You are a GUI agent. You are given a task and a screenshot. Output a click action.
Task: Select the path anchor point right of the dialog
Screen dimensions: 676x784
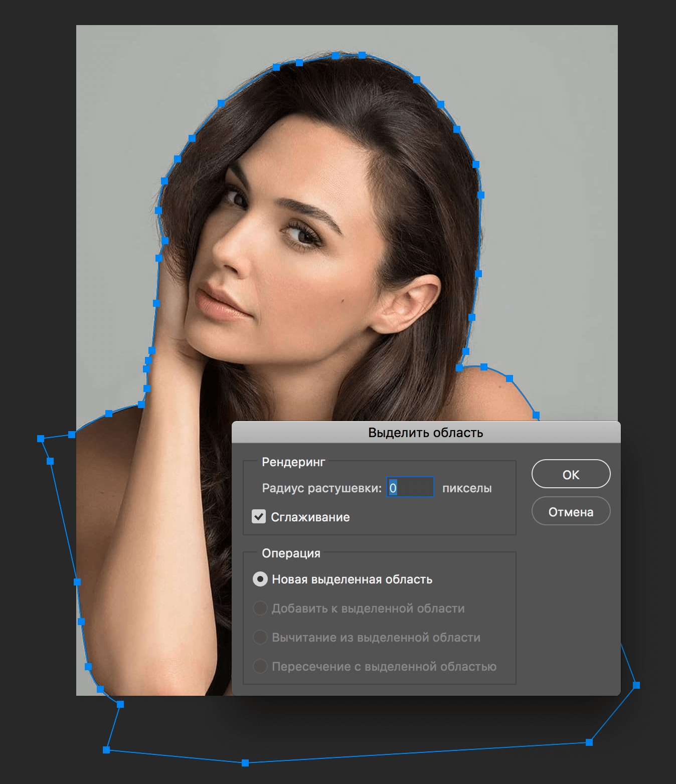636,685
